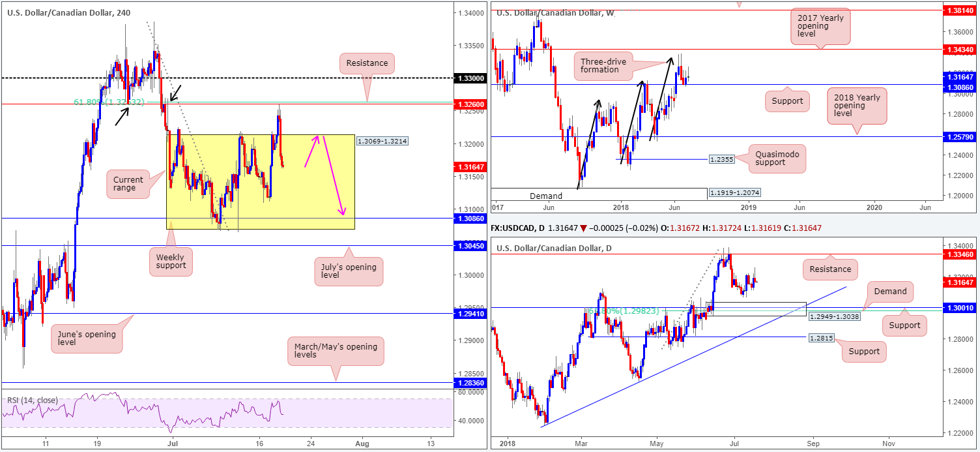
Task: Select the 2018 Yearly opening level callout
Action: click(857, 106)
